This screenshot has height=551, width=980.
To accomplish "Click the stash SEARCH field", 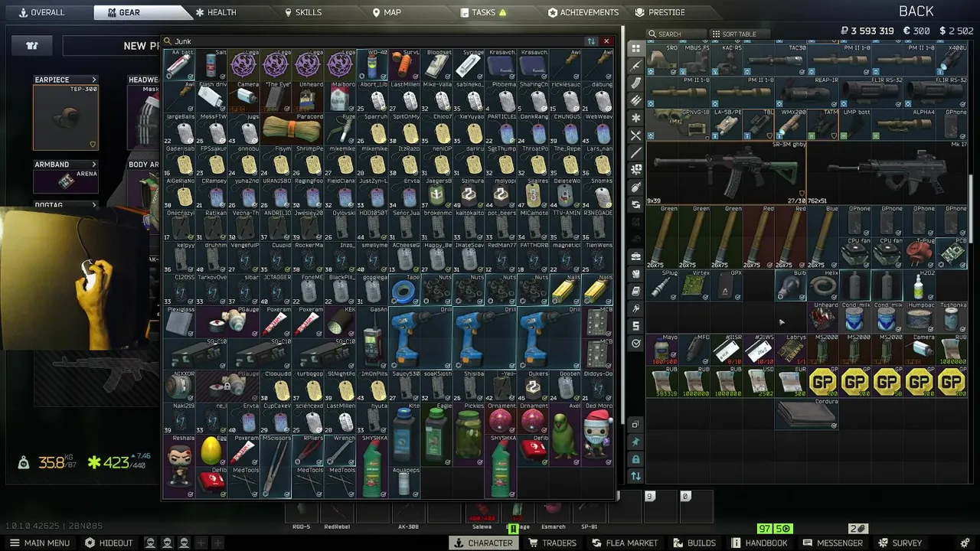I will tap(676, 34).
